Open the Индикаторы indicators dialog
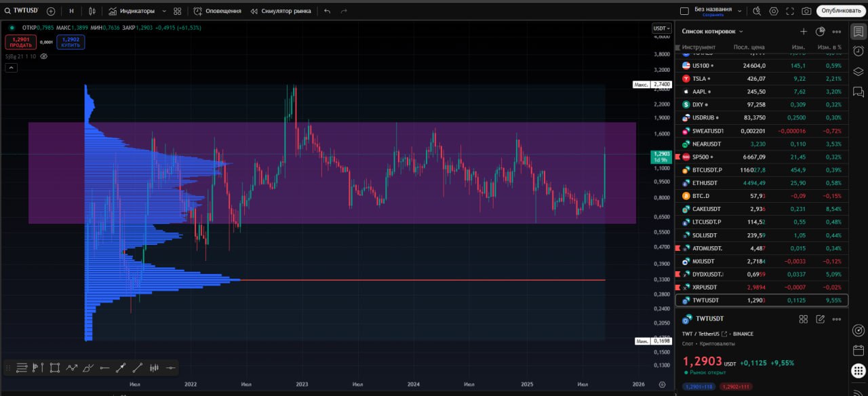 (131, 11)
